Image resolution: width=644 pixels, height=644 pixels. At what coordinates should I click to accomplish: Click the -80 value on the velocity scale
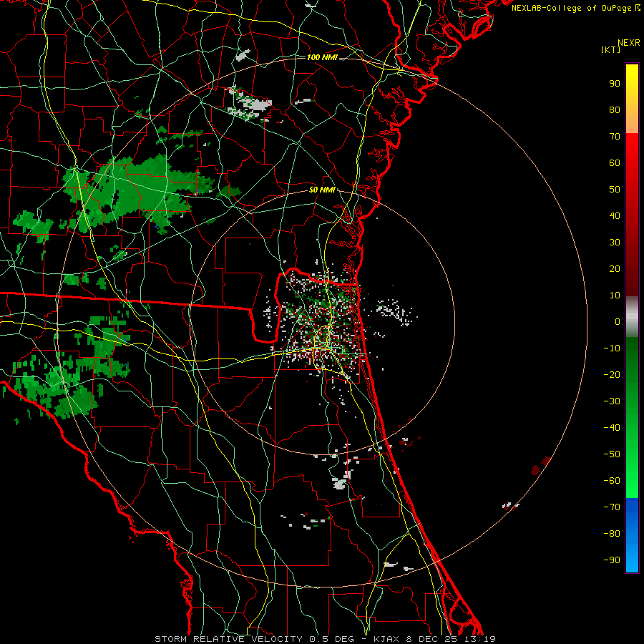pos(612,534)
